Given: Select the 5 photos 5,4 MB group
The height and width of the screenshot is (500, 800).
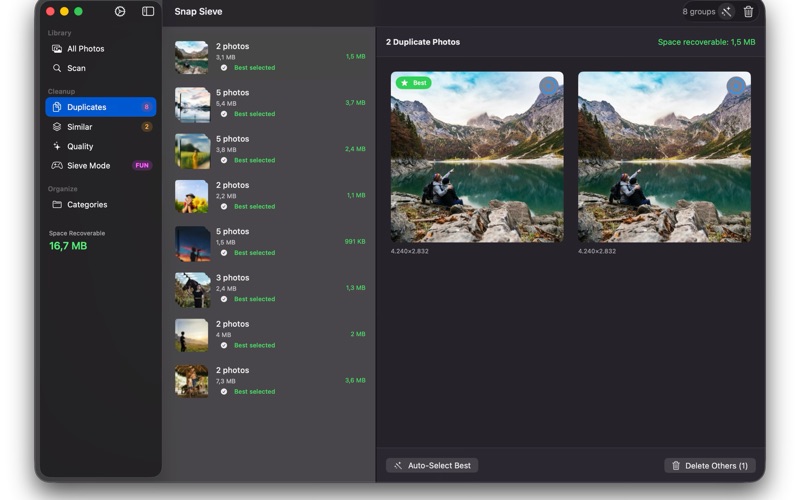Looking at the screenshot, I should (270, 103).
